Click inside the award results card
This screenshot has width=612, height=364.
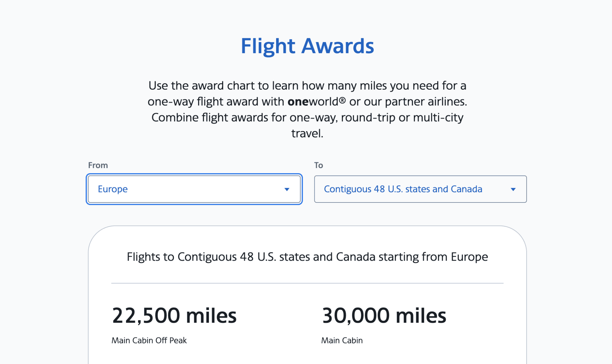[x=307, y=296]
